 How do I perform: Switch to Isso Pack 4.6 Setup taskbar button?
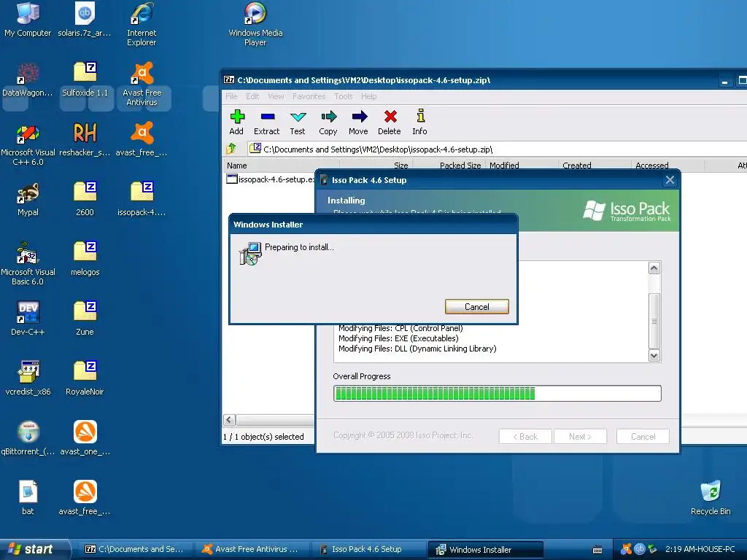point(368,549)
